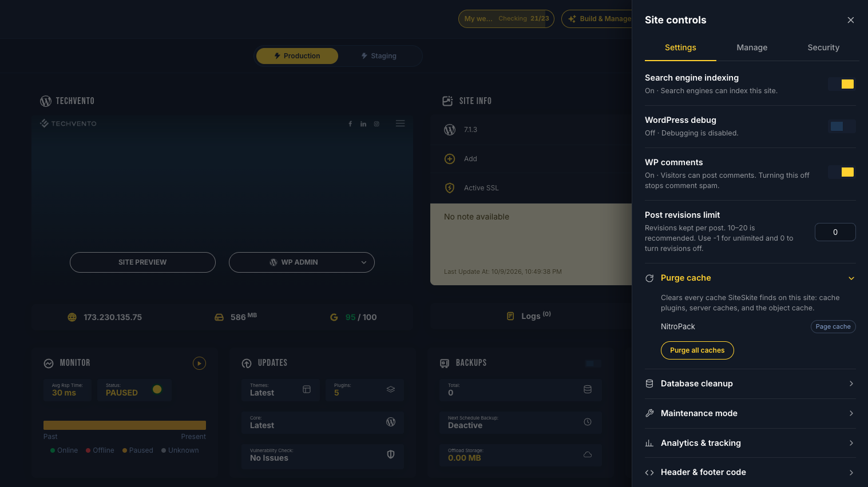Click the monitor uptime status bar
Image resolution: width=868 pixels, height=487 pixels.
[125, 425]
